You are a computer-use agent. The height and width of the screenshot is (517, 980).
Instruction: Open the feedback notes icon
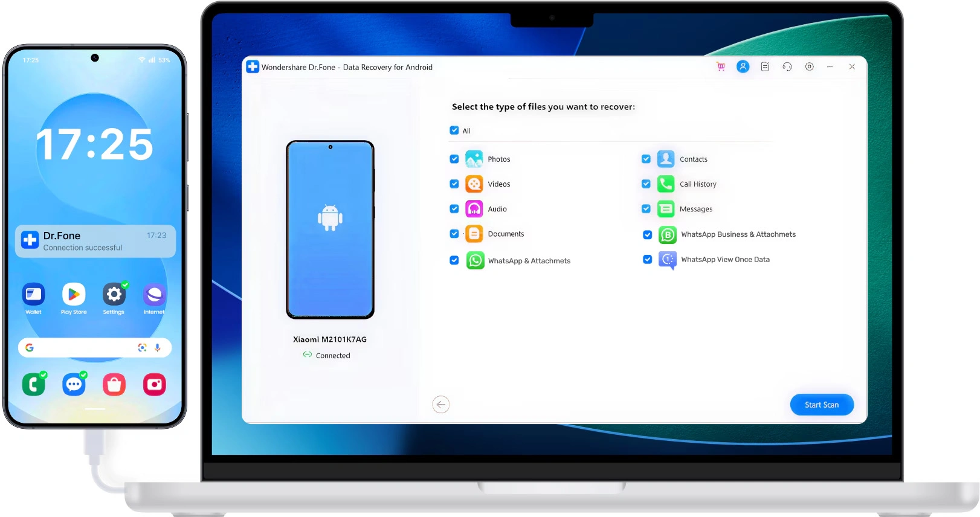[x=765, y=67]
